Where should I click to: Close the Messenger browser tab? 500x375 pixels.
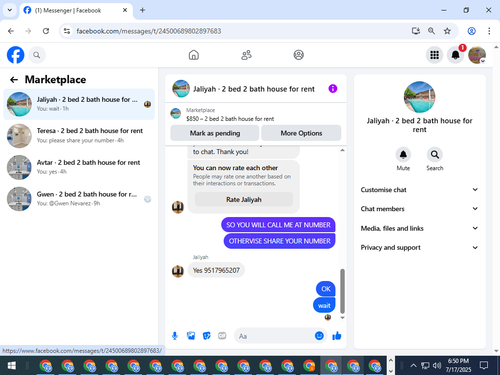pyautogui.click(x=125, y=10)
